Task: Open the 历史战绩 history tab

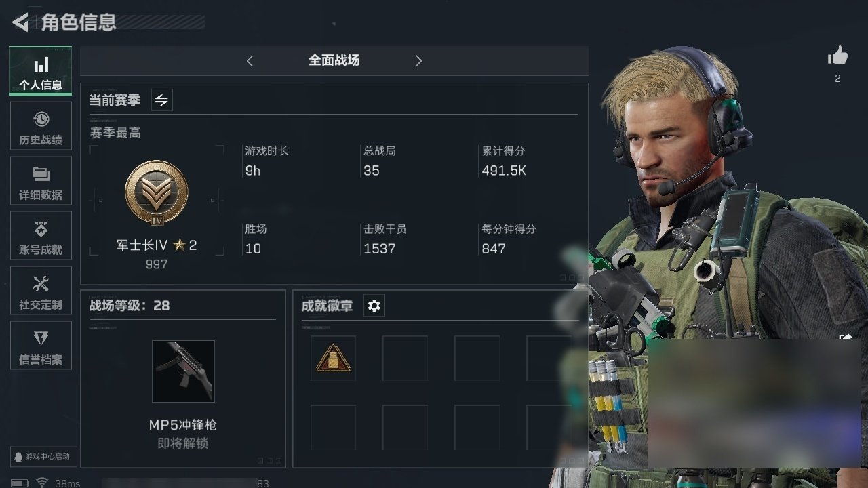Action: 41,126
